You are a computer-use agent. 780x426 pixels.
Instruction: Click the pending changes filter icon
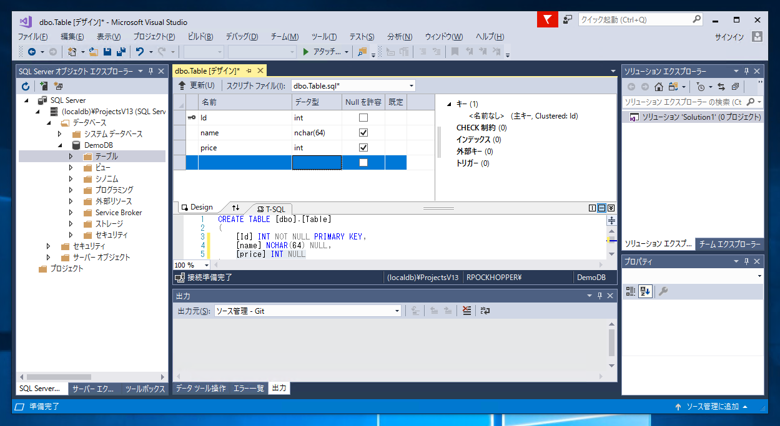tap(700, 87)
